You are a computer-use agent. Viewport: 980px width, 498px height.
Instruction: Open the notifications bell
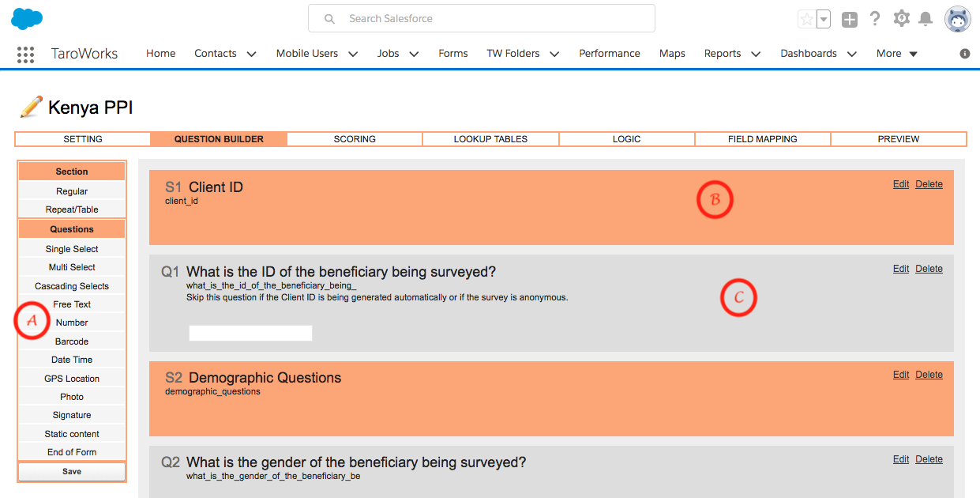[x=926, y=19]
